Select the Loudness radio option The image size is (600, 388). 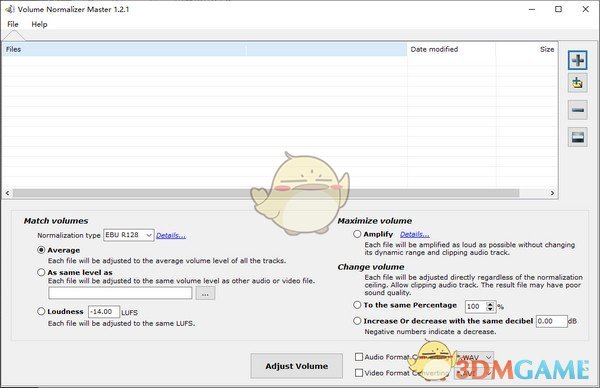pyautogui.click(x=41, y=311)
